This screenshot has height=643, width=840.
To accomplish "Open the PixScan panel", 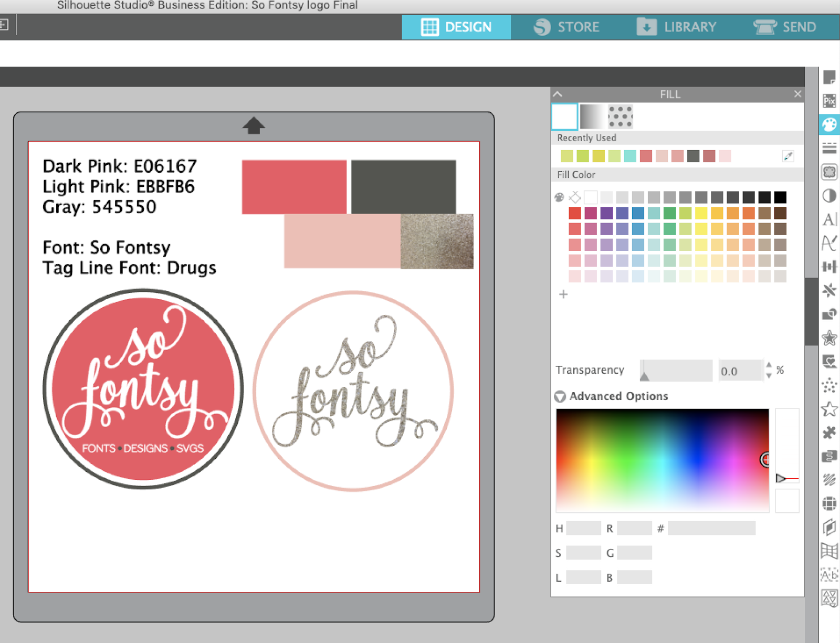I will tap(829, 101).
